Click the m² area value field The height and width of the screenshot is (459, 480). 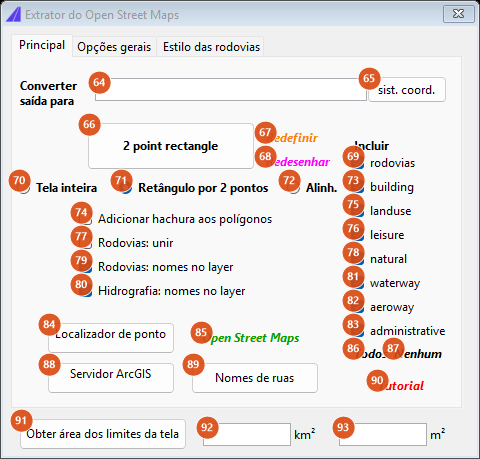pos(383,434)
